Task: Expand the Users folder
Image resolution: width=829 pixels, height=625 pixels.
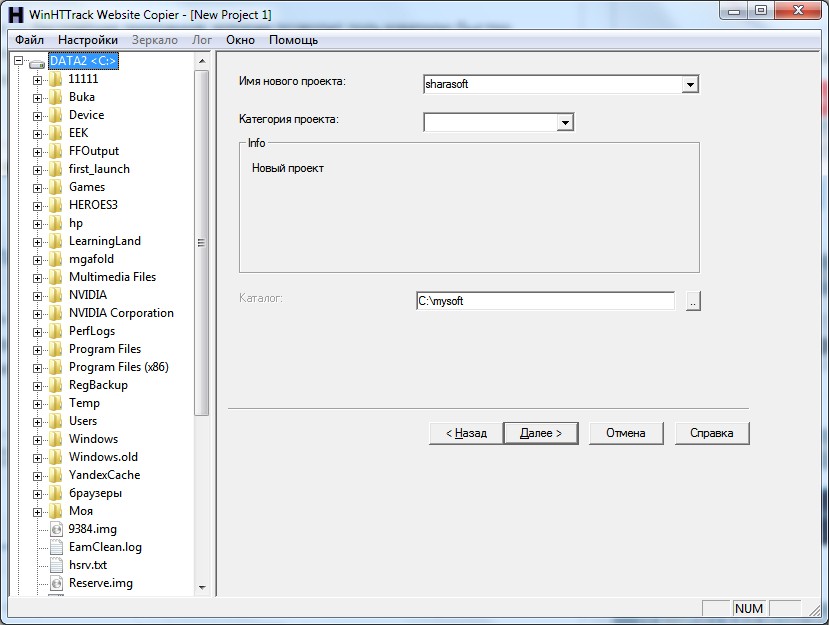Action: [37, 422]
